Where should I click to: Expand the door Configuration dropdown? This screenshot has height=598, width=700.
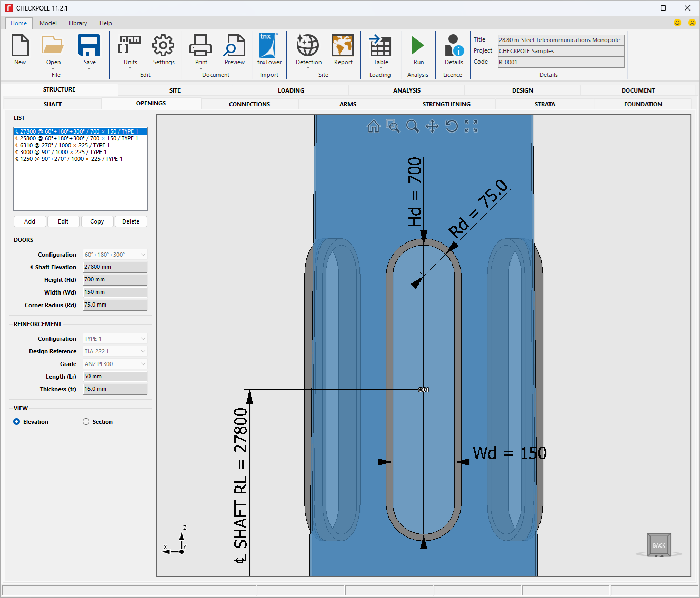click(143, 255)
